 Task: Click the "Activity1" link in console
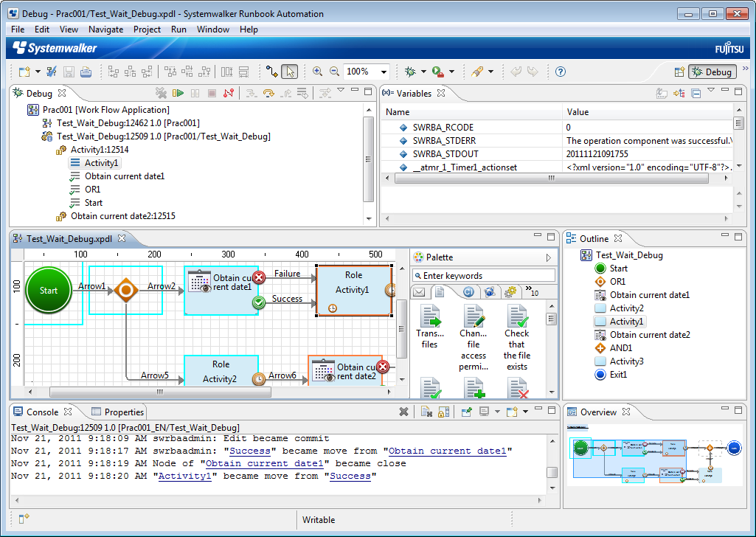tap(185, 477)
